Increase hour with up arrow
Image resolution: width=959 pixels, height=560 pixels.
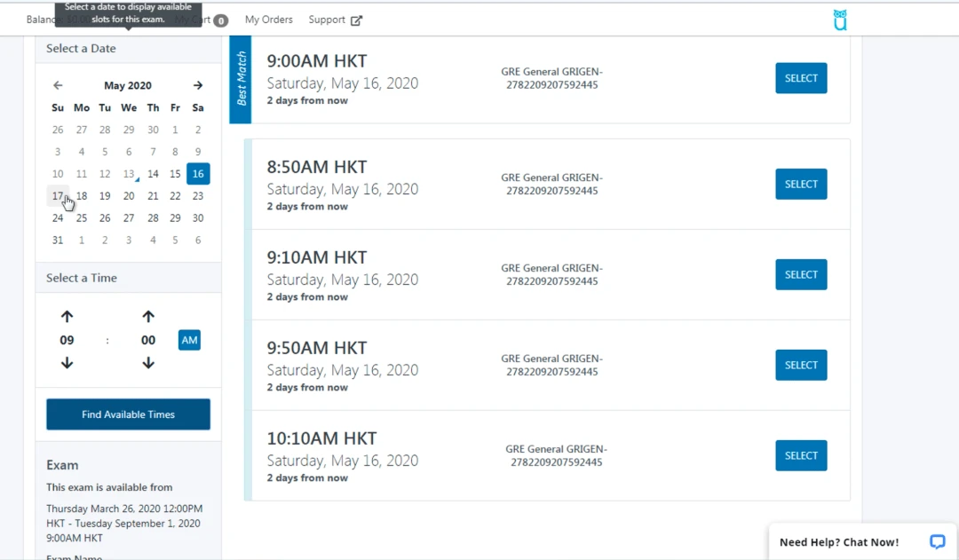coord(67,317)
